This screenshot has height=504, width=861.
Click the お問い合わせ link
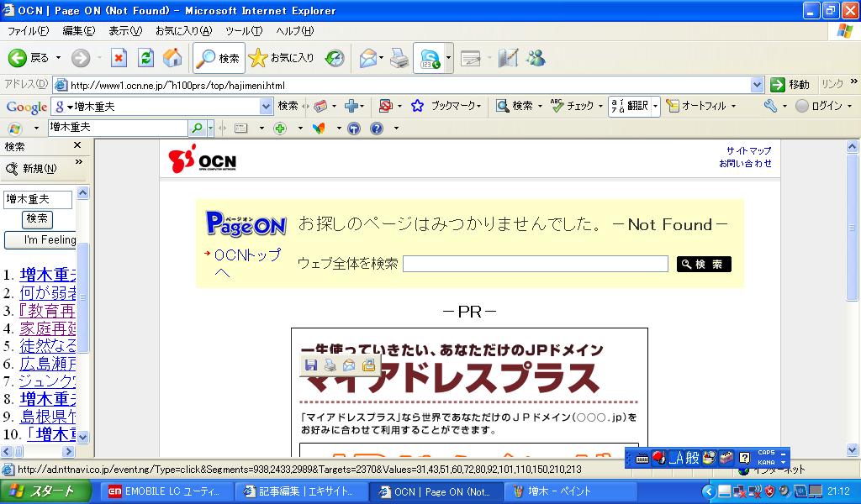[x=745, y=163]
